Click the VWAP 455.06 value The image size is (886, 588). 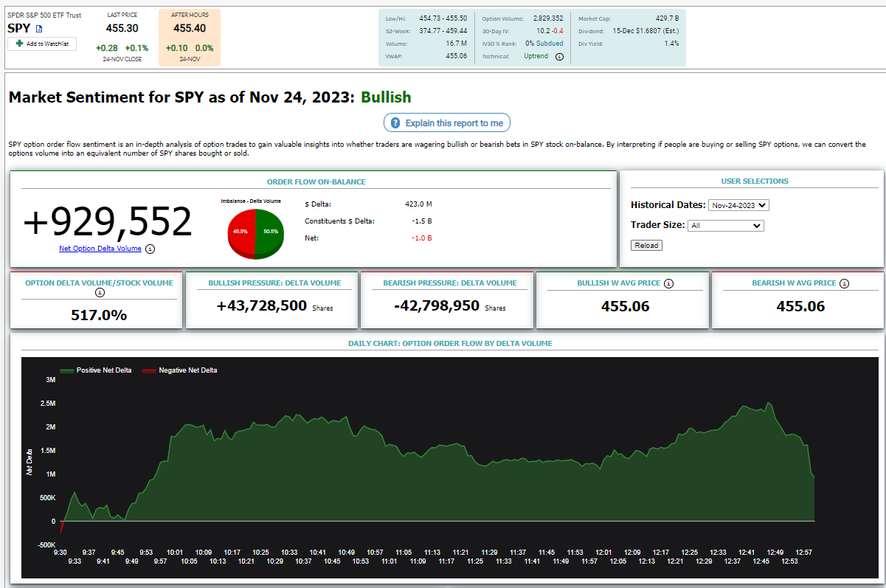click(x=457, y=56)
